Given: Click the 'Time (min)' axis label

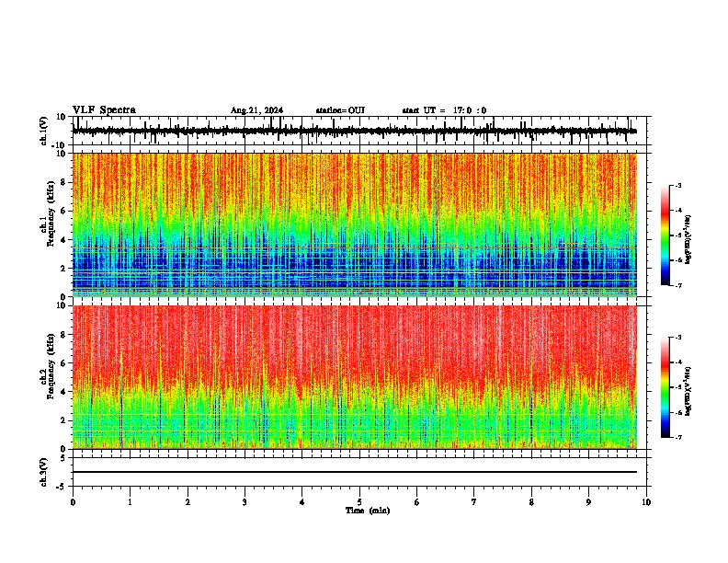Looking at the screenshot, I should point(368,511).
